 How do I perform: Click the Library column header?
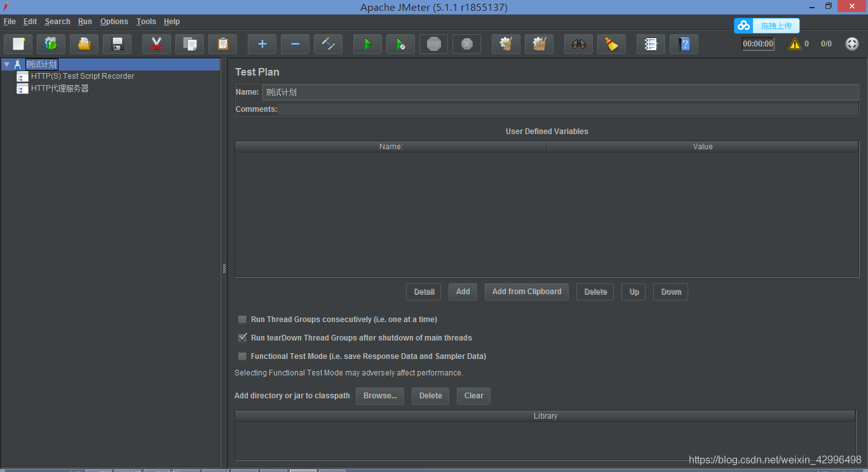coord(545,416)
